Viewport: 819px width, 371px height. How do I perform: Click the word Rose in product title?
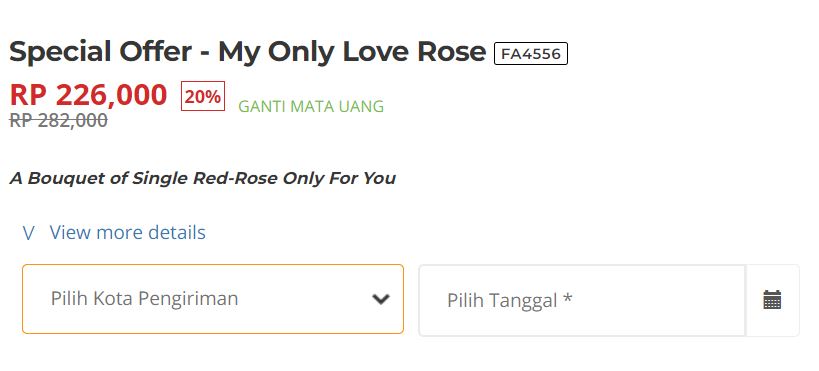tap(451, 51)
